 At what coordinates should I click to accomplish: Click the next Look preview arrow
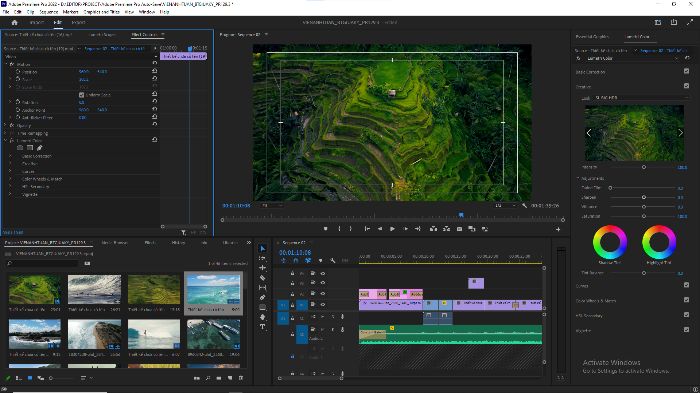coord(680,133)
